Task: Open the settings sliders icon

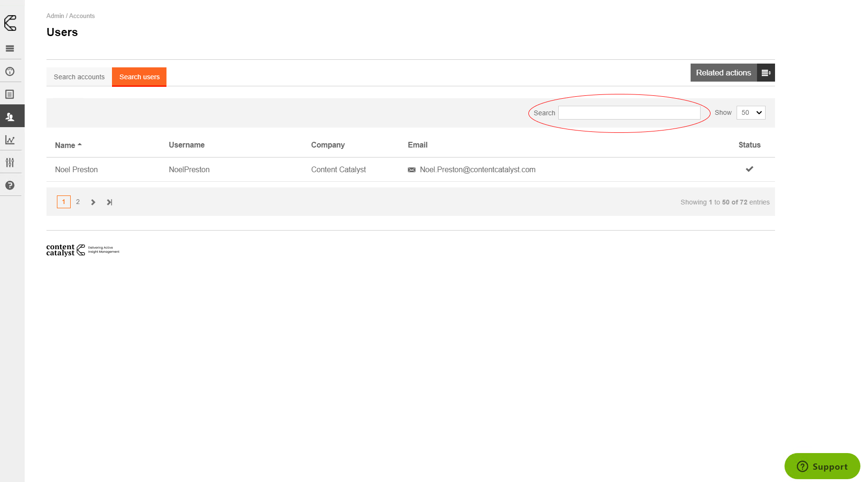Action: (x=10, y=163)
